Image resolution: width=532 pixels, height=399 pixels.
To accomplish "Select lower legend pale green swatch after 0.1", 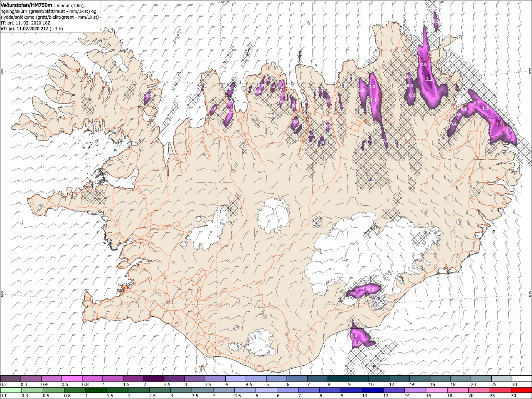I will tap(10, 390).
